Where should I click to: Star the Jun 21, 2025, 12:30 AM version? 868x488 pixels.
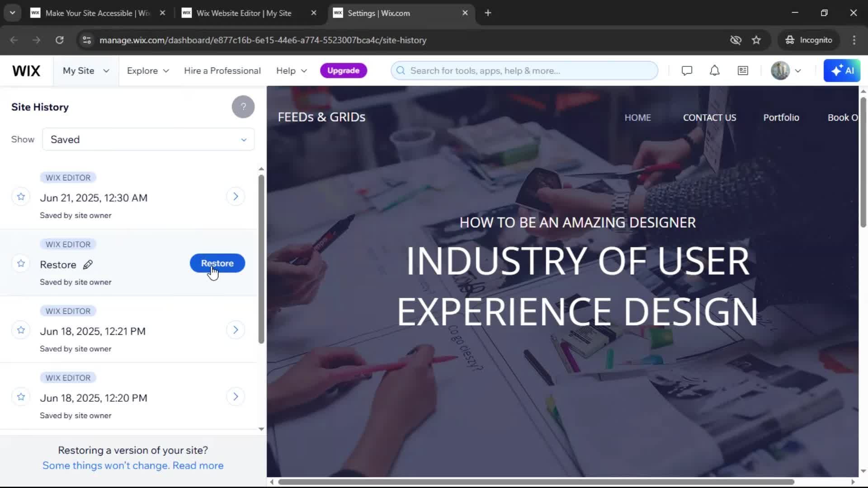click(21, 197)
